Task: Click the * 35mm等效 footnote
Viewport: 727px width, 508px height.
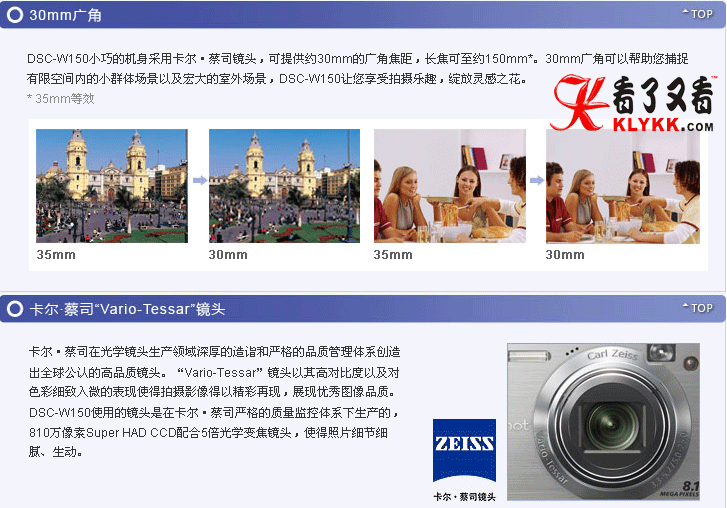Action: 61,98
